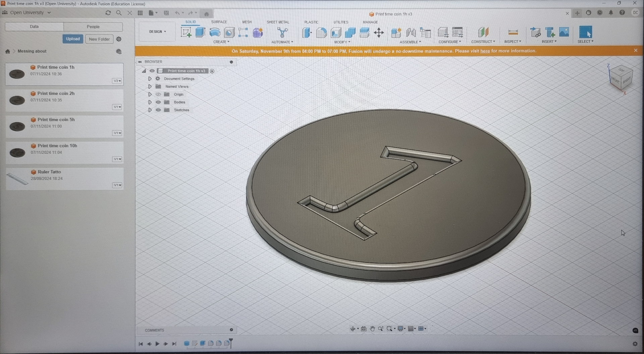The width and height of the screenshot is (644, 354).
Task: Select the Rectangular Pattern tool
Action: tap(243, 33)
